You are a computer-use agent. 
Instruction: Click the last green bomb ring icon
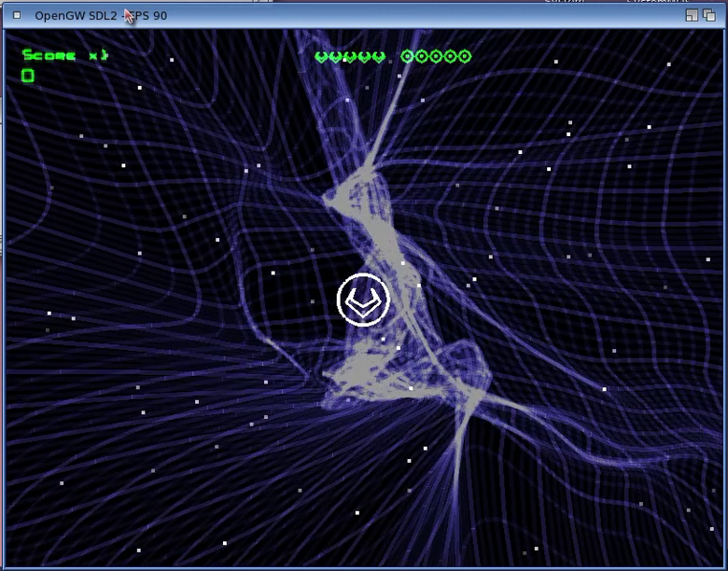point(465,57)
